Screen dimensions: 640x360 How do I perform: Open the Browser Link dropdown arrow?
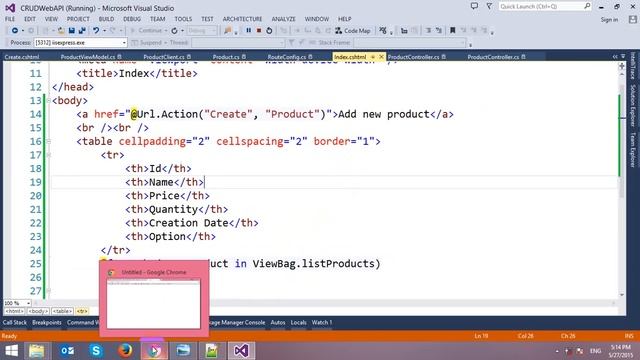pyautogui.click(x=182, y=31)
